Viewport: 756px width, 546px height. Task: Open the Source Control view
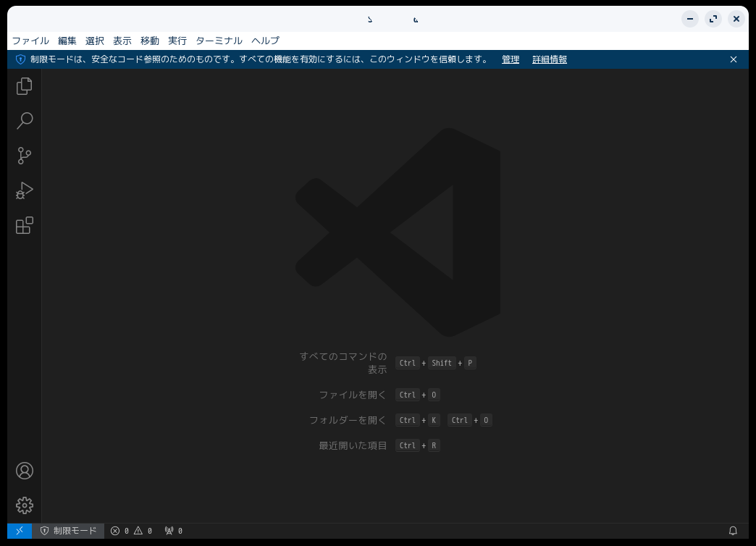(x=24, y=156)
